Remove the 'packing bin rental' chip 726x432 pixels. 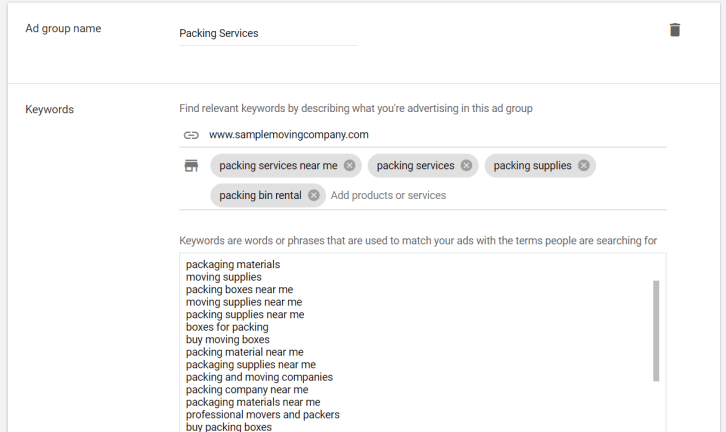tap(313, 195)
